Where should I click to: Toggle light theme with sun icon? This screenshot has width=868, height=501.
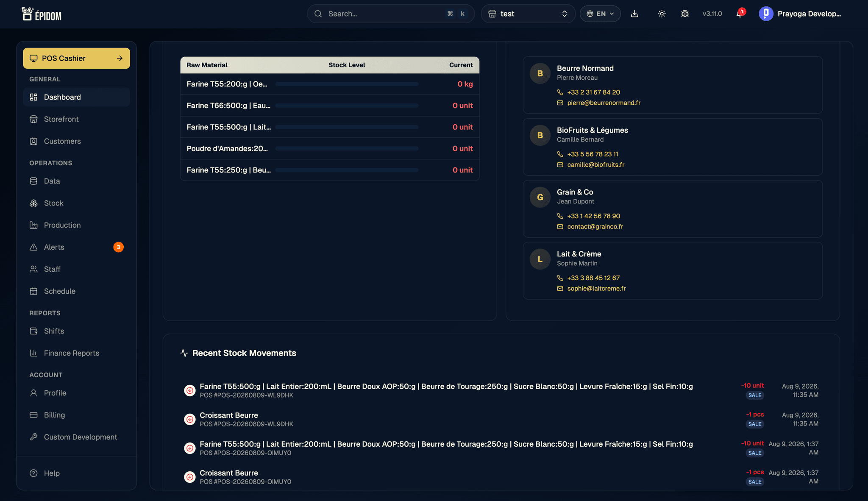point(662,14)
